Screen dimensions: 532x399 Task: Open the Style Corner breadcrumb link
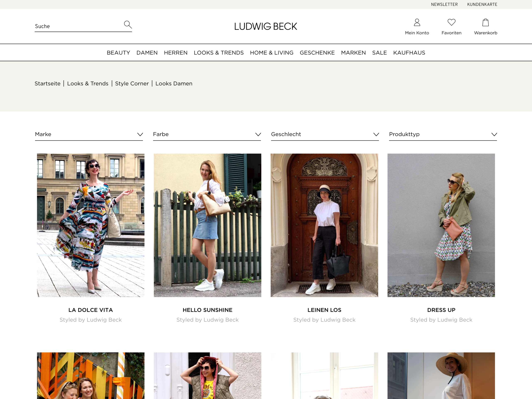tap(132, 83)
